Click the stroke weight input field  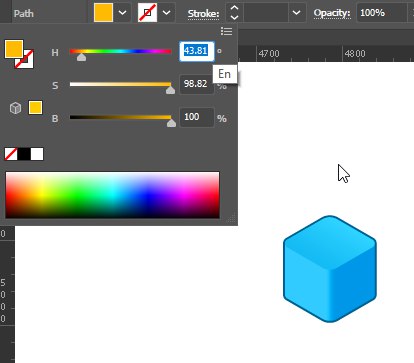tap(266, 13)
